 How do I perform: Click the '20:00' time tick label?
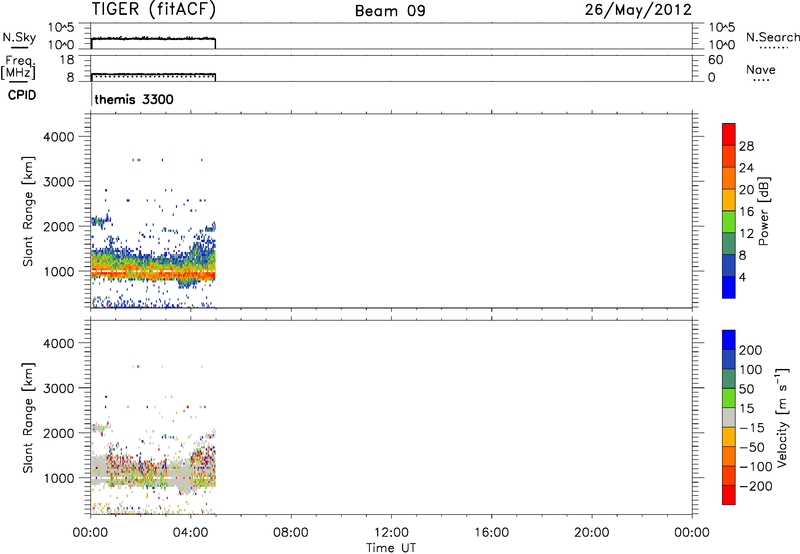coord(592,533)
